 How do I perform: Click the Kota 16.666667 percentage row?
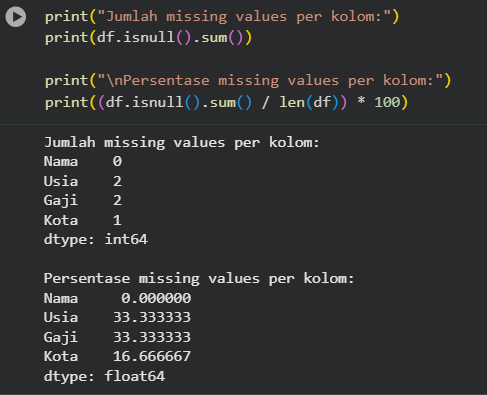point(117,356)
